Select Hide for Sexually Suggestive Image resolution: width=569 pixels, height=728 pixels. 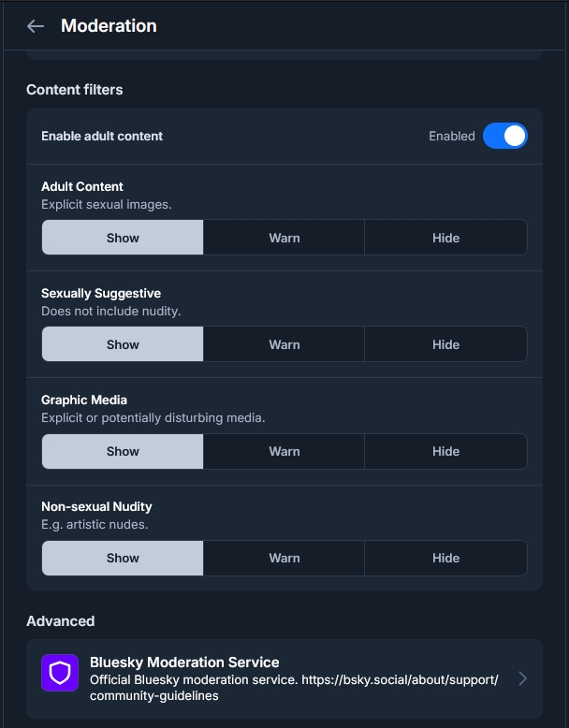(x=445, y=344)
